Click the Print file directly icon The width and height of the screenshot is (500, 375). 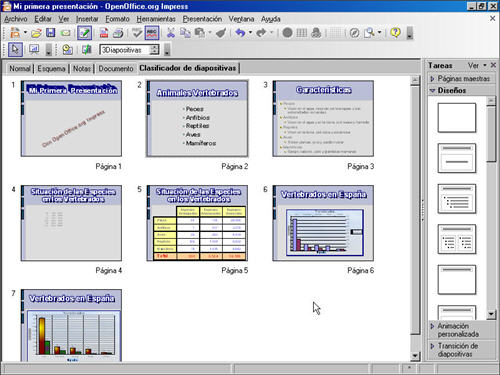pos(118,33)
